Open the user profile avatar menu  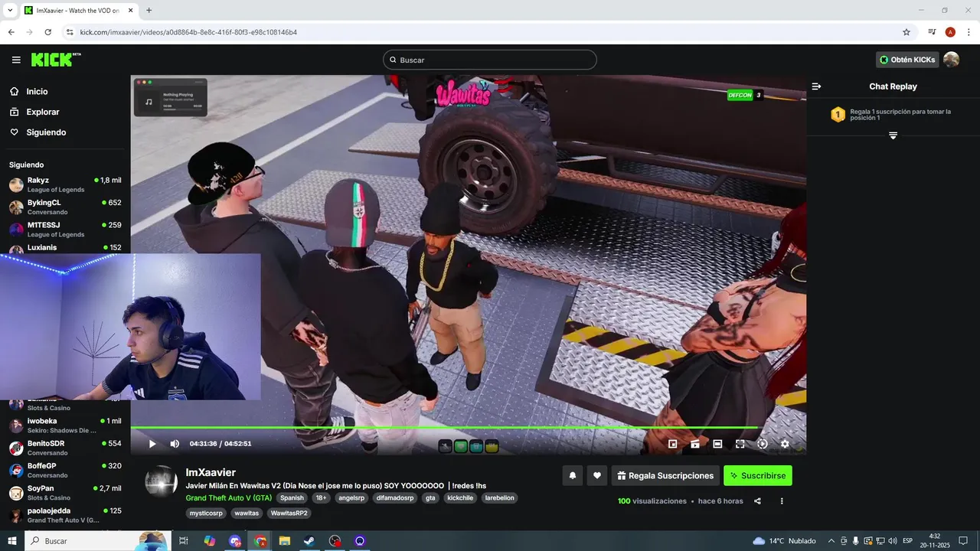(951, 60)
